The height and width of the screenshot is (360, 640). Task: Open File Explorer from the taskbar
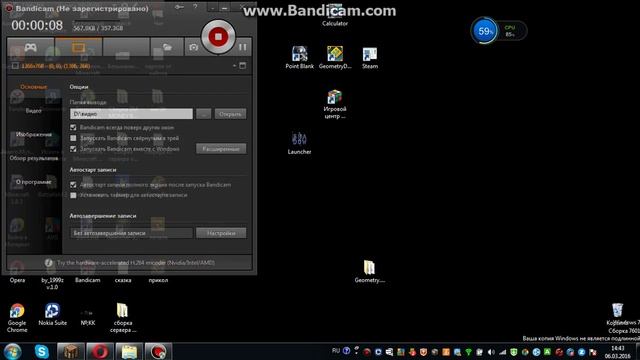click(x=129, y=351)
